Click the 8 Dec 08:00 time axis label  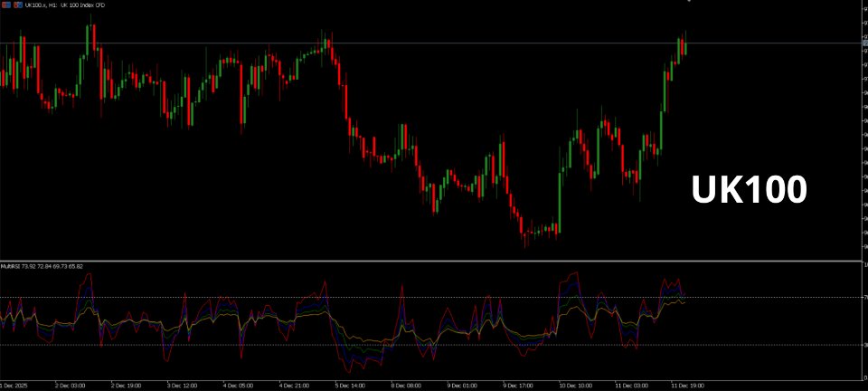[x=406, y=385]
